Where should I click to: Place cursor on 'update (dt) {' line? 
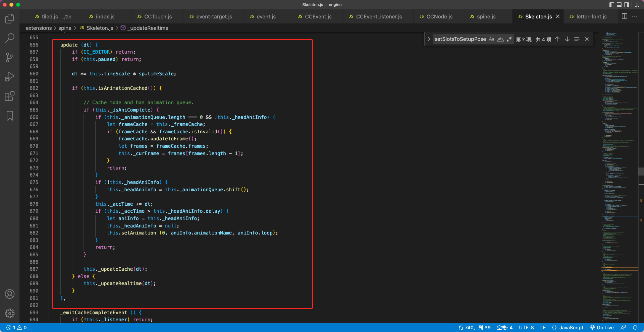pyautogui.click(x=79, y=45)
